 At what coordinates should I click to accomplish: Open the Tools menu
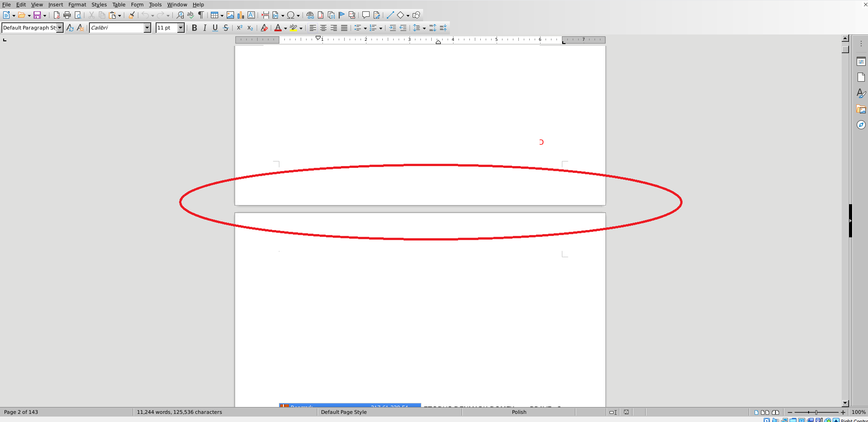[155, 5]
